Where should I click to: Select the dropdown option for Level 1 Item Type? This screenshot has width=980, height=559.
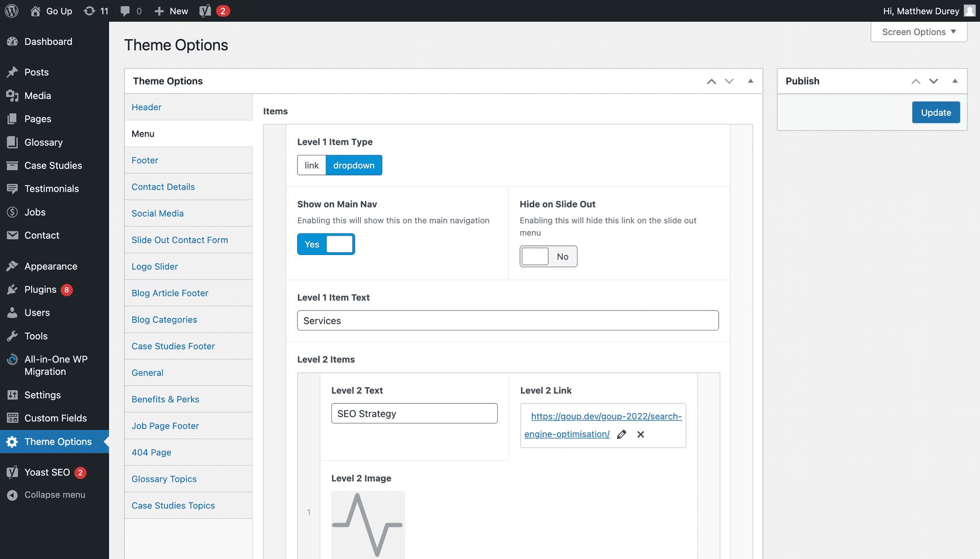(353, 165)
